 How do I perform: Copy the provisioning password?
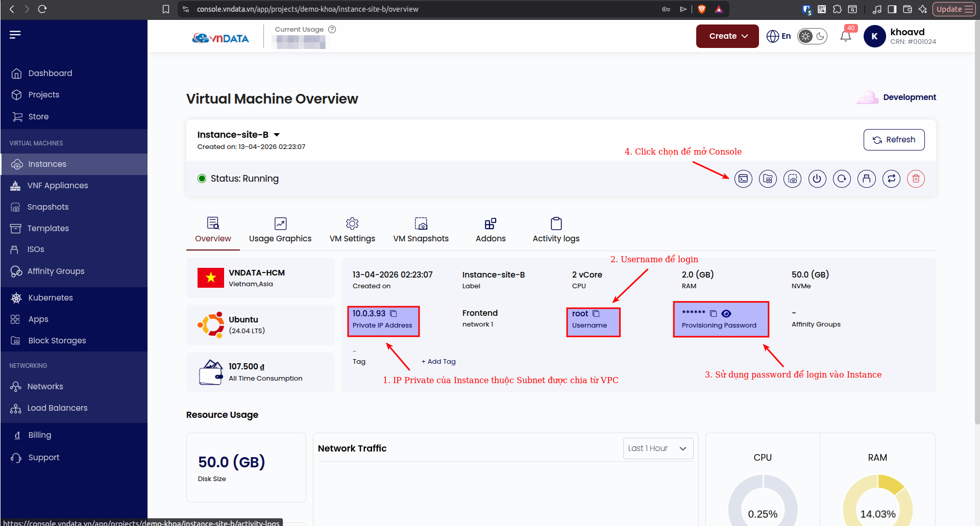(713, 313)
